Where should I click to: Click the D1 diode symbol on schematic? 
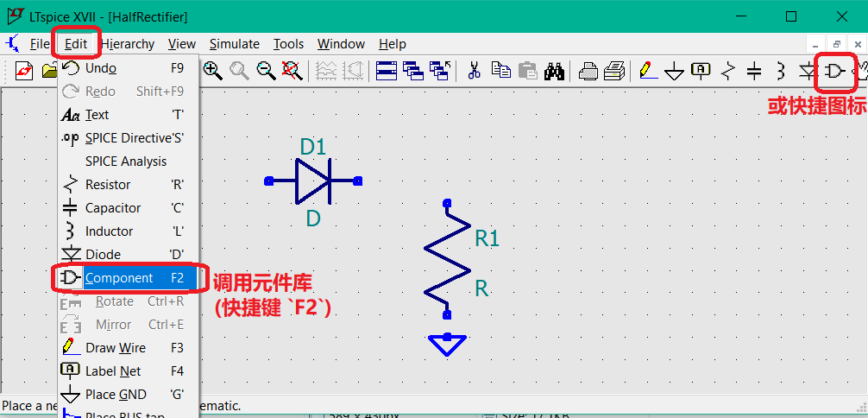click(x=312, y=180)
